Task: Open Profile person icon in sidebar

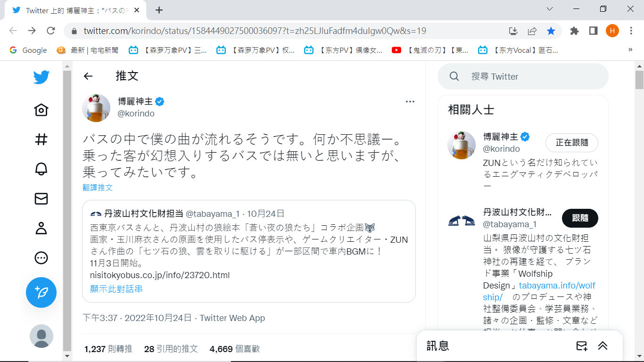Action: 41,228
